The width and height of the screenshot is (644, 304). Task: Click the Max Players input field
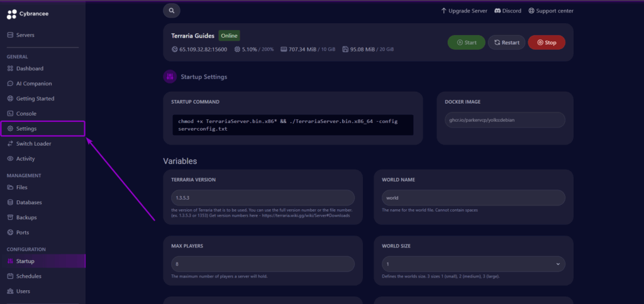coord(263,264)
